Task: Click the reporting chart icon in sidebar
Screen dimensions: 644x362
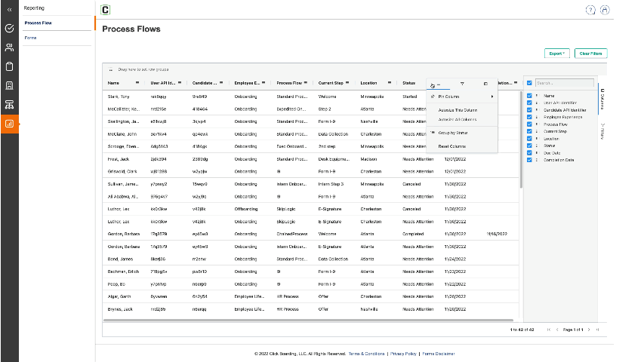Action: coord(9,123)
